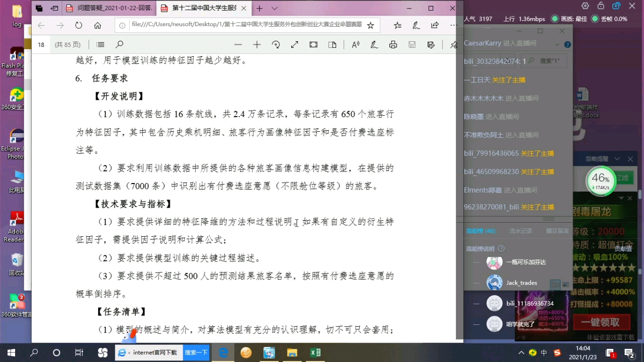The height and width of the screenshot is (362, 644).
Task: Open Cortana from taskbar
Action: 56,353
